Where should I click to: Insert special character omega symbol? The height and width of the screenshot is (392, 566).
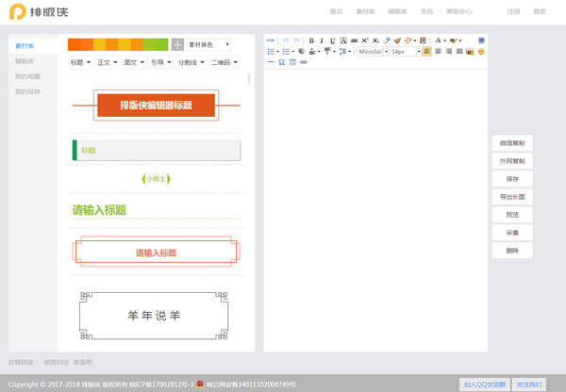pos(281,62)
